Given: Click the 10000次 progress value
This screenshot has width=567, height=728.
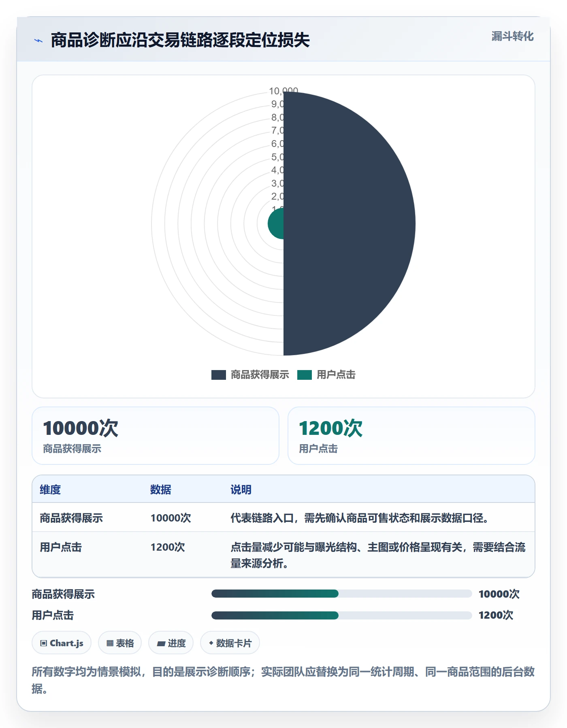Looking at the screenshot, I should 499,594.
